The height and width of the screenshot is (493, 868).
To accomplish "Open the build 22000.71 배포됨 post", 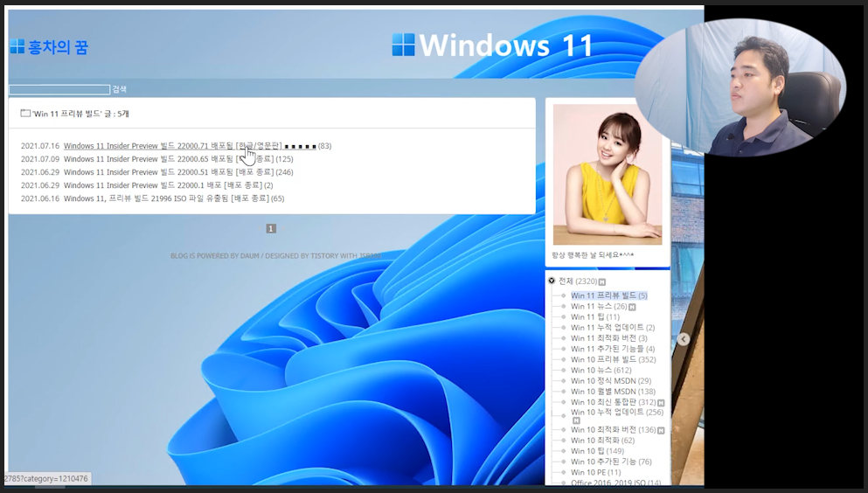I will click(x=190, y=146).
